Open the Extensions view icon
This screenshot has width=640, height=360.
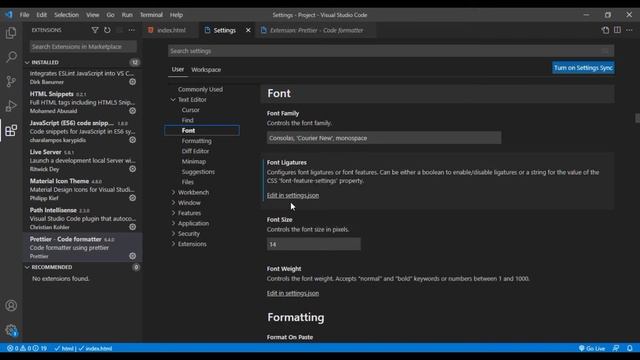pos(11,131)
